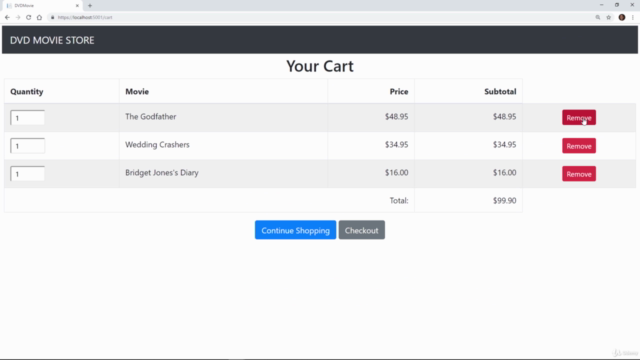Click the padlock site security icon
640x360 pixels.
52,18
